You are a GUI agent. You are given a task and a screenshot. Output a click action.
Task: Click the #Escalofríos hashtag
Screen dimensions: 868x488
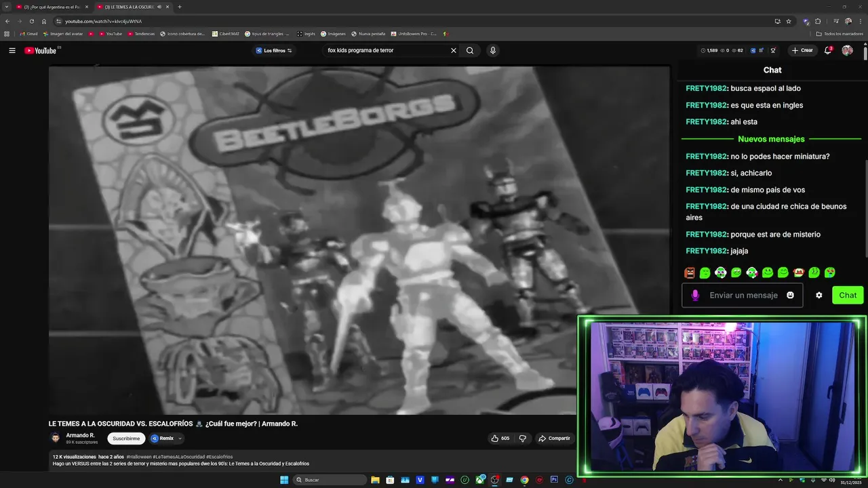click(220, 457)
